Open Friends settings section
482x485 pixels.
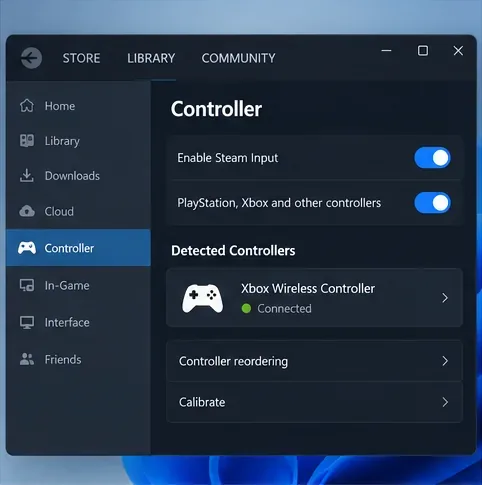[78, 359]
